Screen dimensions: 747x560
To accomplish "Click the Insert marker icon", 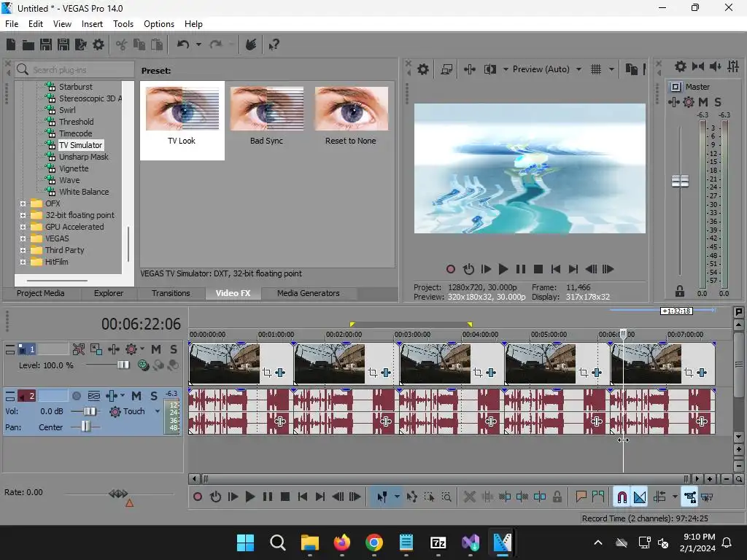I will tap(581, 497).
